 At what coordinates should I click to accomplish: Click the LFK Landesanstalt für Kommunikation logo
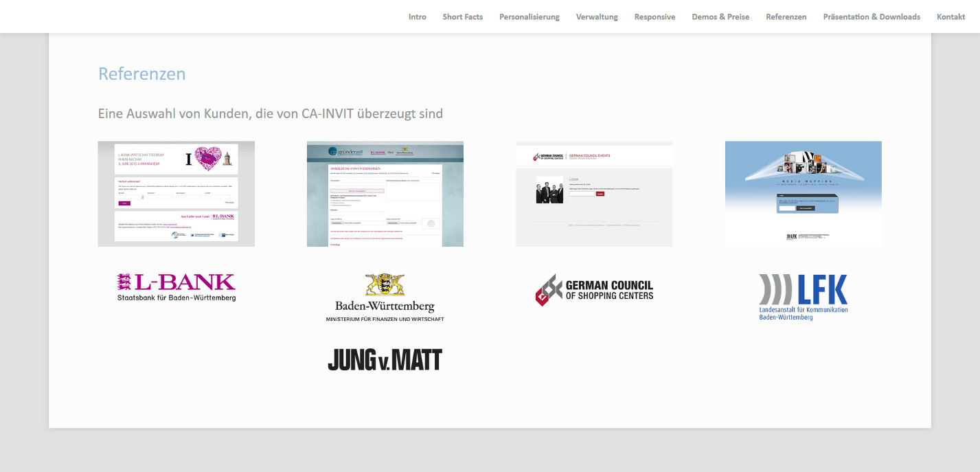pos(804,297)
